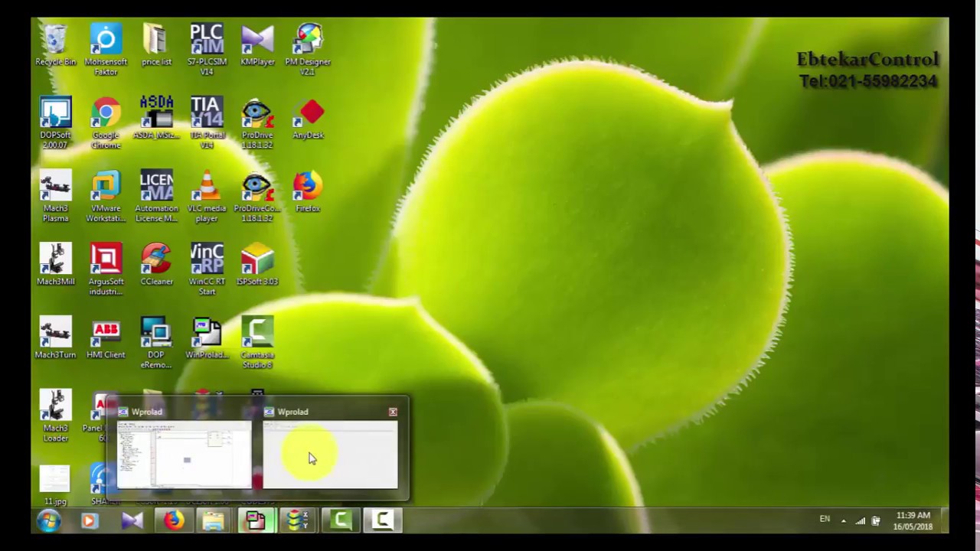
Task: Open Windows Media Player from the taskbar
Action: [x=89, y=521]
